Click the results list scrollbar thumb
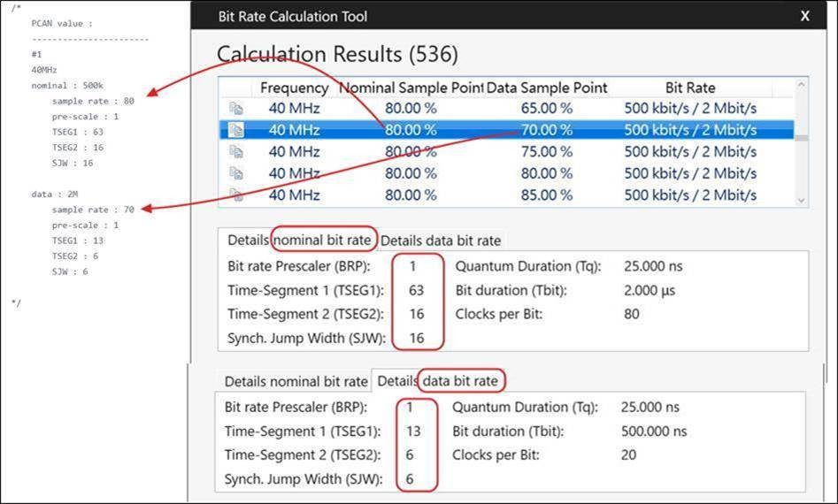Image resolution: width=838 pixels, height=504 pixels. 801,138
